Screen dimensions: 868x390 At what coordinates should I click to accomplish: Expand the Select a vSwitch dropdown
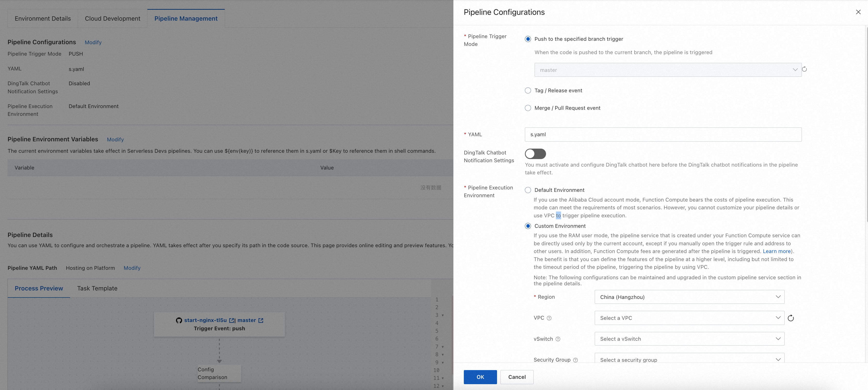(689, 339)
